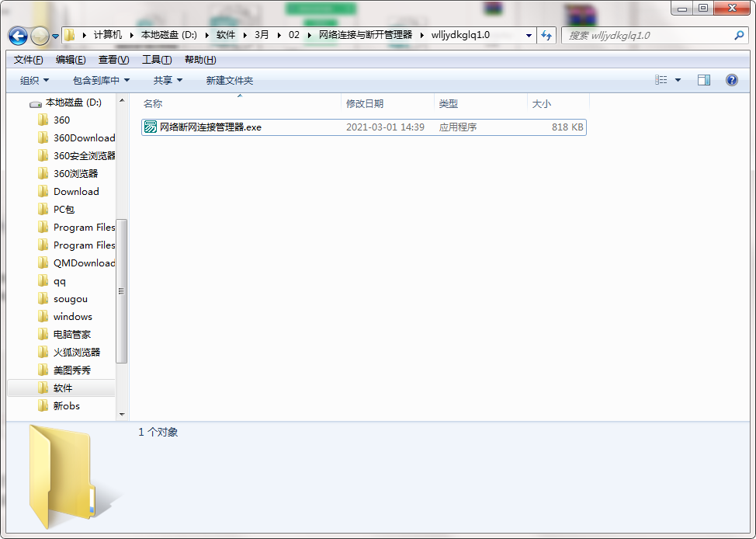Click 3月 breadcrumb segment
Viewport: 756px width, 539px height.
[262, 35]
